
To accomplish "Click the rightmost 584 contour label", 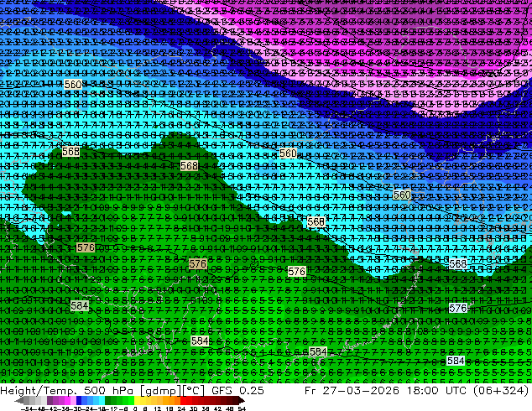I will (x=456, y=361).
